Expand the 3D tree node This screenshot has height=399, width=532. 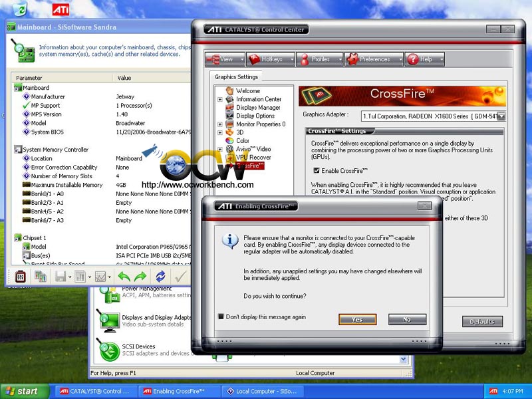click(220, 132)
